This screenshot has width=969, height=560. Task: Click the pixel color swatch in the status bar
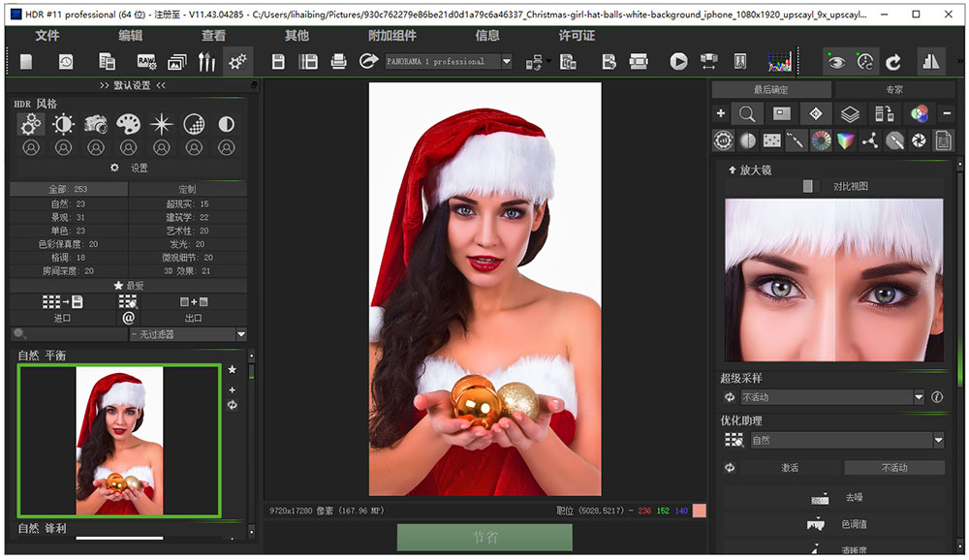700,511
